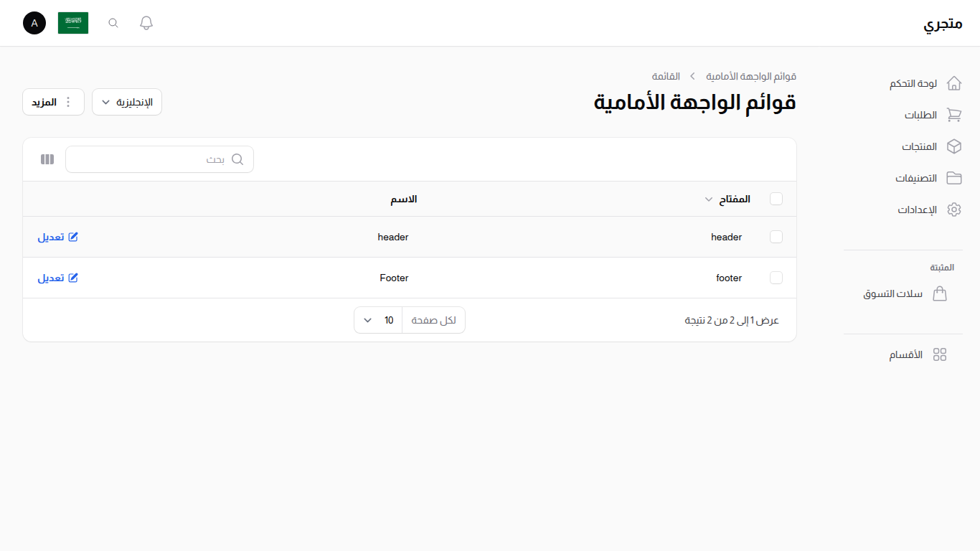Click the folder icon next to التصنيفات
This screenshot has width=980, height=551.
tap(954, 178)
